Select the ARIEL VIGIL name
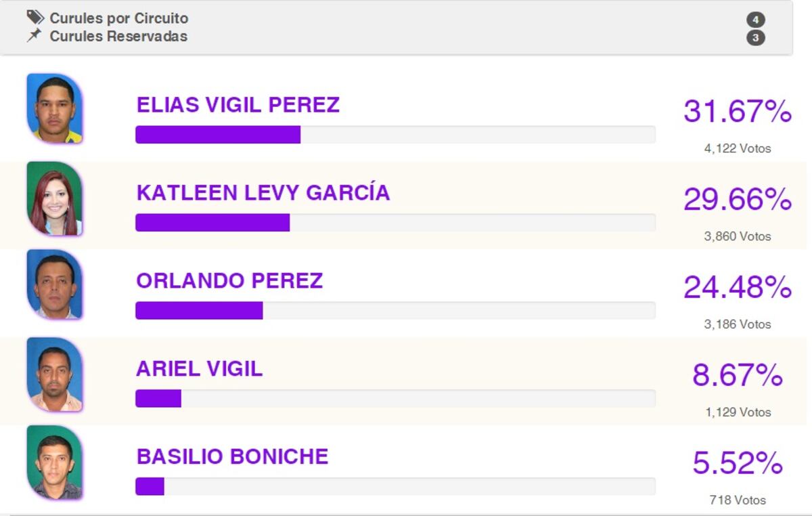Screen dimensions: 812x516 pos(200,369)
